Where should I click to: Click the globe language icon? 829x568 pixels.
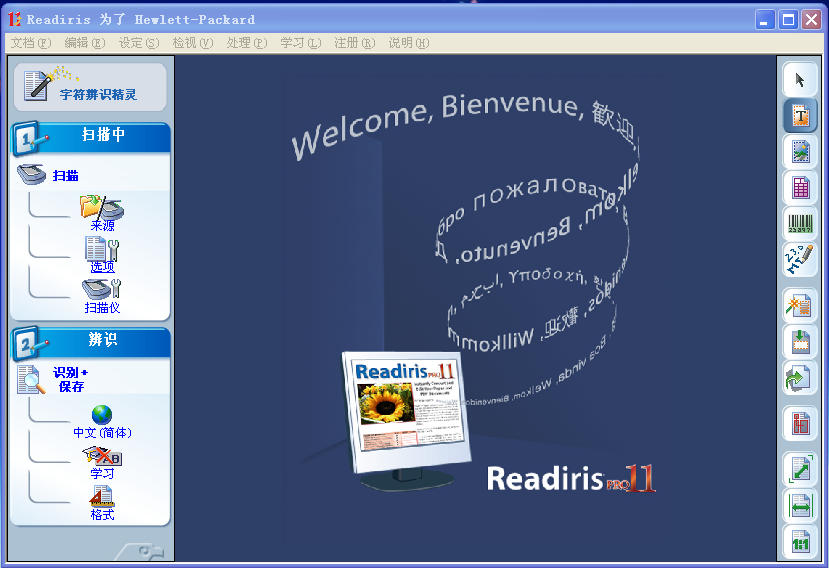tap(102, 415)
